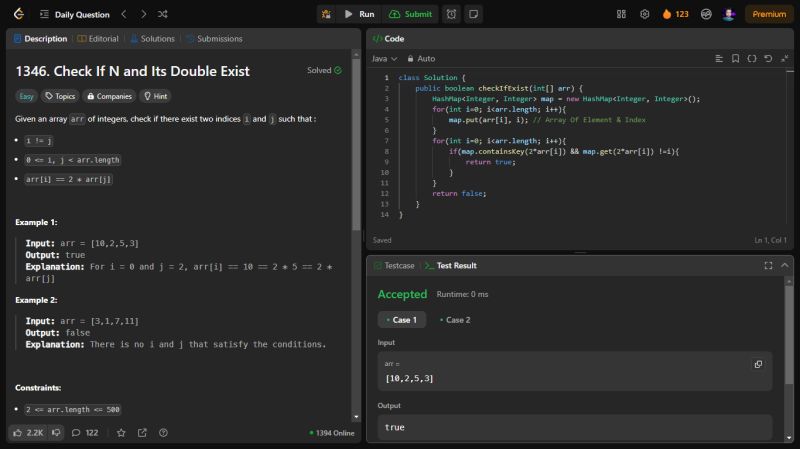Star the problem as favorite
Screen dimensions: 800x449
click(121, 433)
